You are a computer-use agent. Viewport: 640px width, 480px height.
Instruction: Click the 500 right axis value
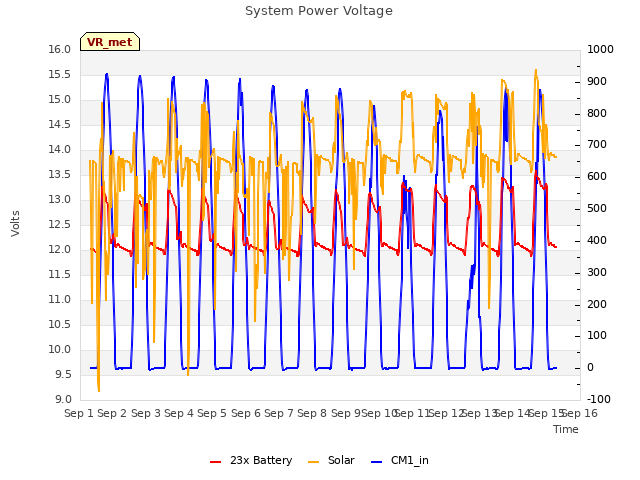(x=597, y=209)
